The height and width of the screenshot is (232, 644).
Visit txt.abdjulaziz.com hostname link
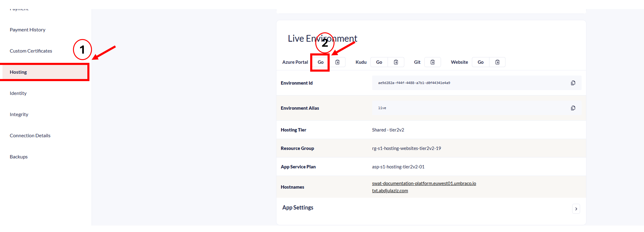390,191
